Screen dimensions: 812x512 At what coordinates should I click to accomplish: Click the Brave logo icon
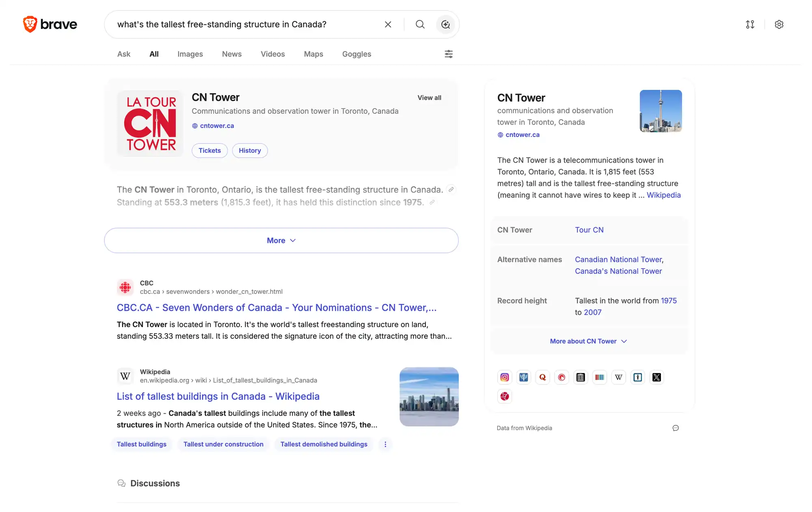click(x=30, y=24)
